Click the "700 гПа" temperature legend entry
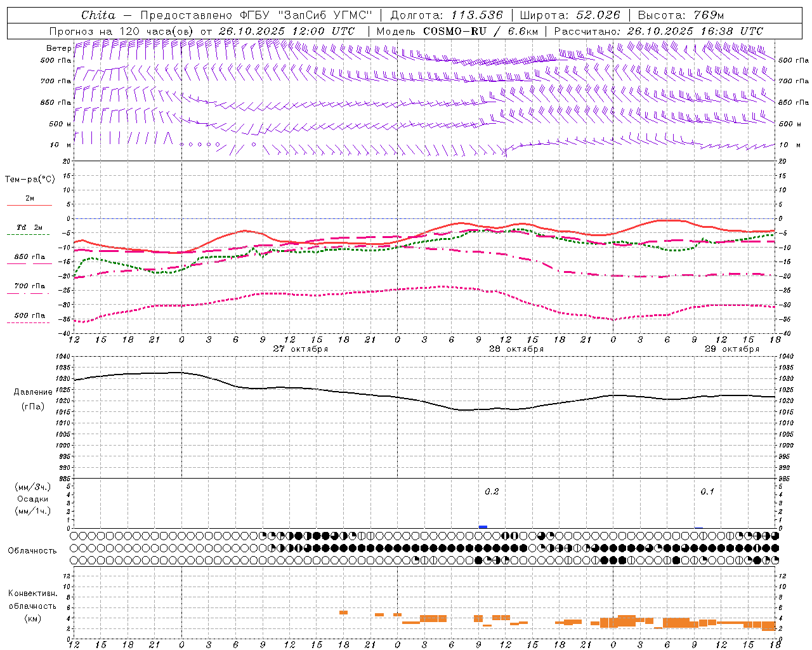Viewport: 812px width, 650px height. 30,286
